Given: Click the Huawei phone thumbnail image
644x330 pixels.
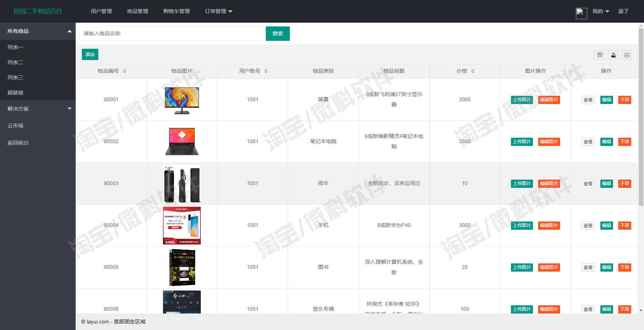Looking at the screenshot, I should 182,226.
